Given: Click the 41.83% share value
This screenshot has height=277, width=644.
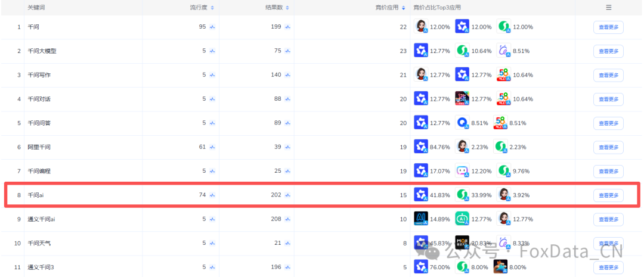Looking at the screenshot, I should [440, 195].
